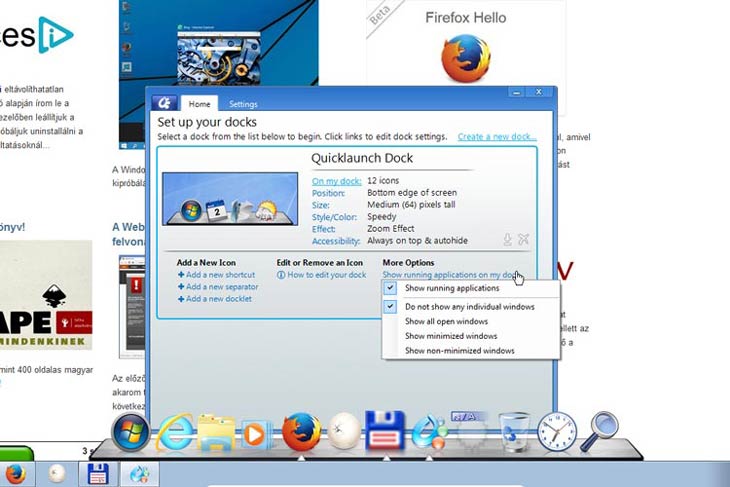
Task: Click Add a new shortcut link
Action: pyautogui.click(x=219, y=275)
